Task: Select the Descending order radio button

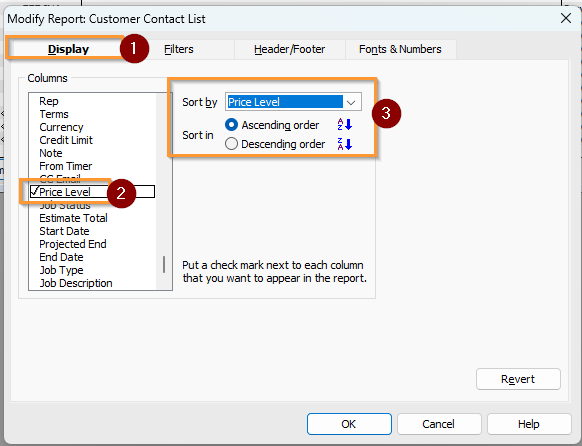Action: coord(231,144)
